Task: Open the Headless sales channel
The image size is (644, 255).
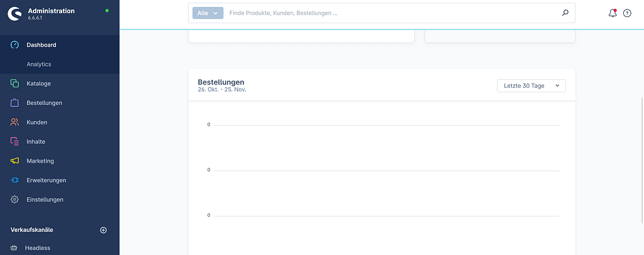Action: click(38, 248)
